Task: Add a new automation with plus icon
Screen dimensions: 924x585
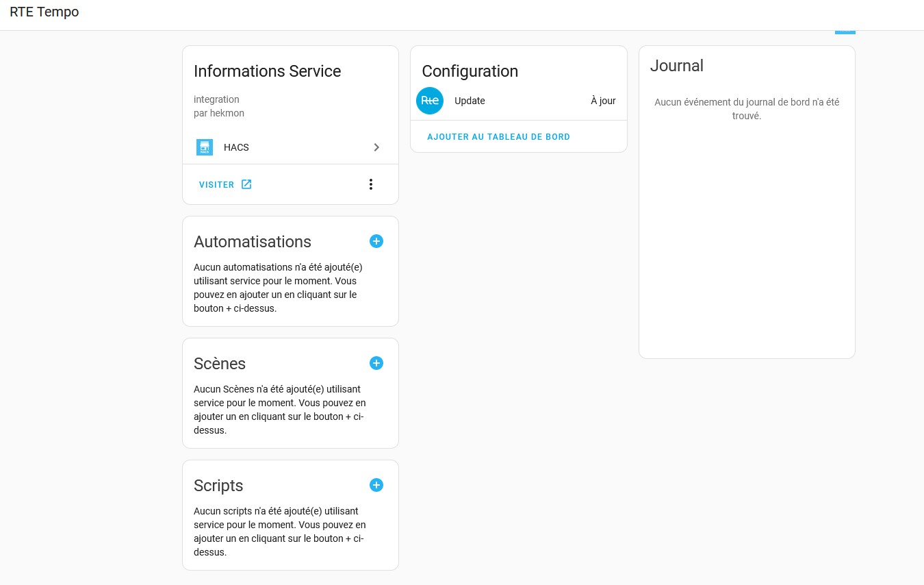Action: point(376,241)
